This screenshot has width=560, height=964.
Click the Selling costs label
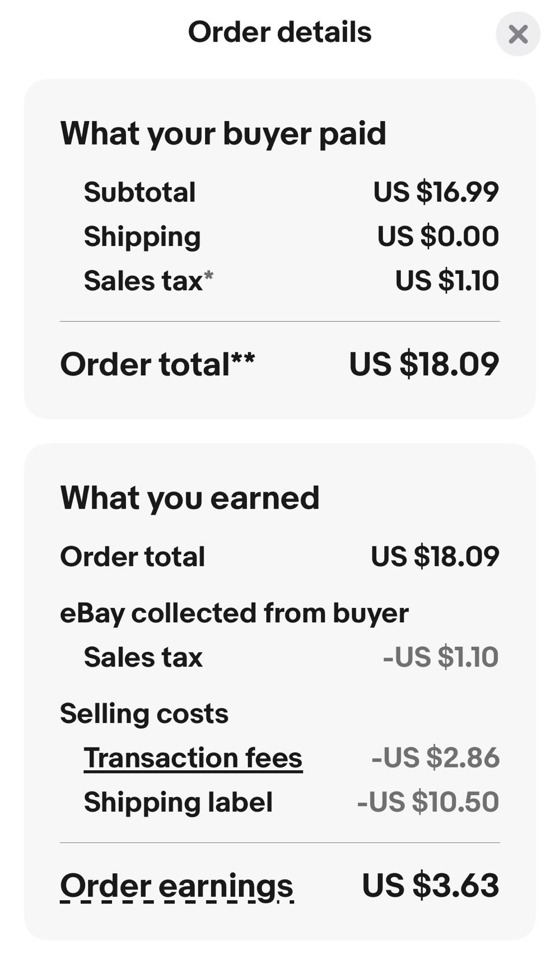(144, 714)
